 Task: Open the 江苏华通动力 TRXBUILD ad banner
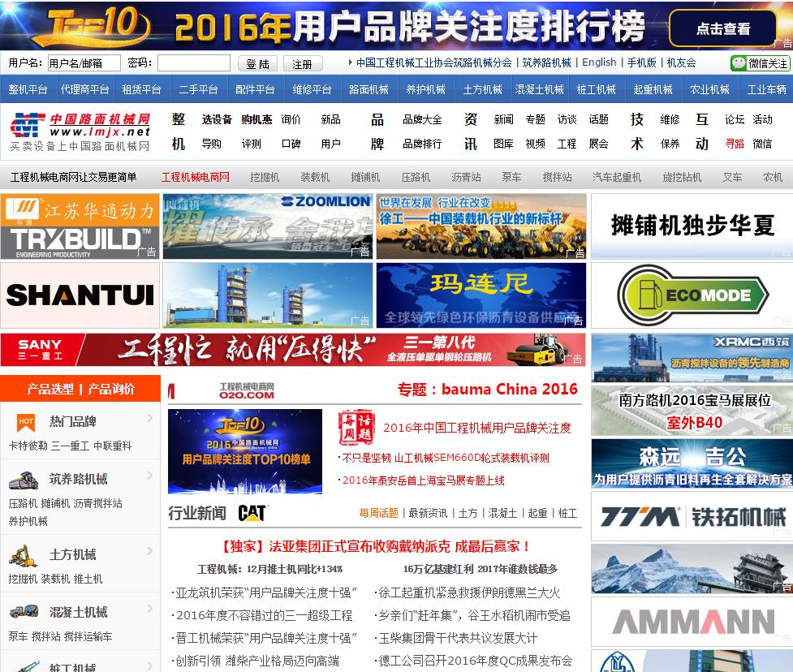pyautogui.click(x=80, y=226)
